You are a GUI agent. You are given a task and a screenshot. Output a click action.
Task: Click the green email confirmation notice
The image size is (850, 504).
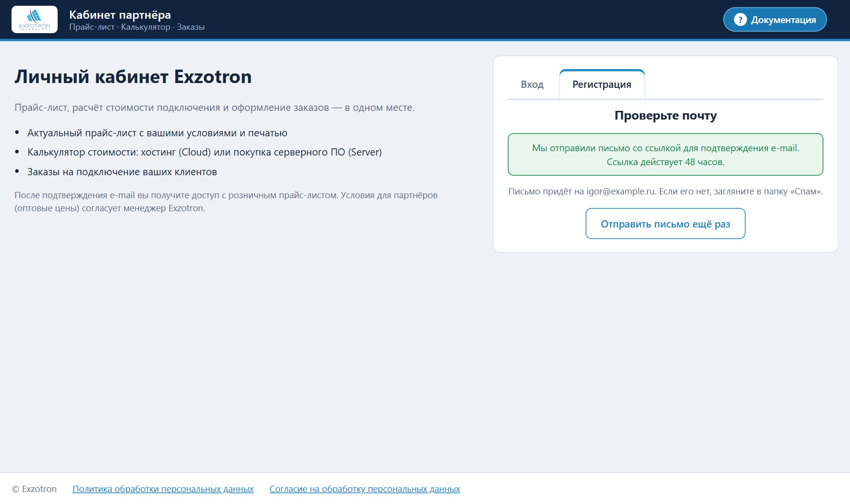tap(665, 155)
